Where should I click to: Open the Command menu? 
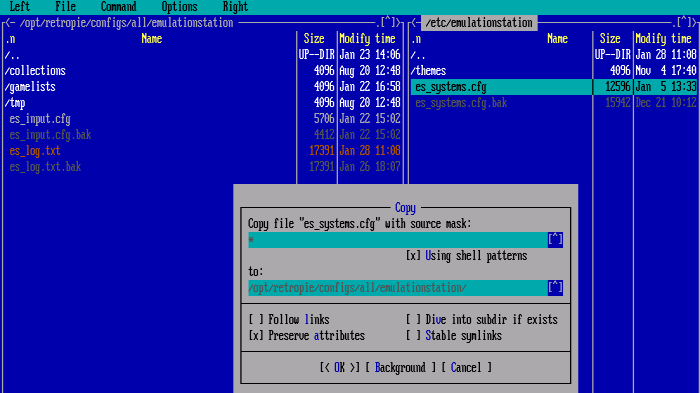coord(118,7)
